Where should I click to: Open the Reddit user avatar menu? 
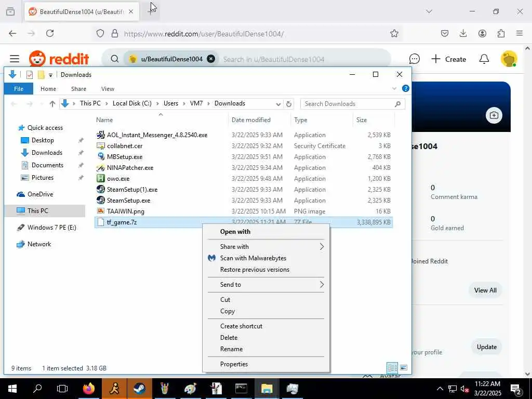pos(509,59)
